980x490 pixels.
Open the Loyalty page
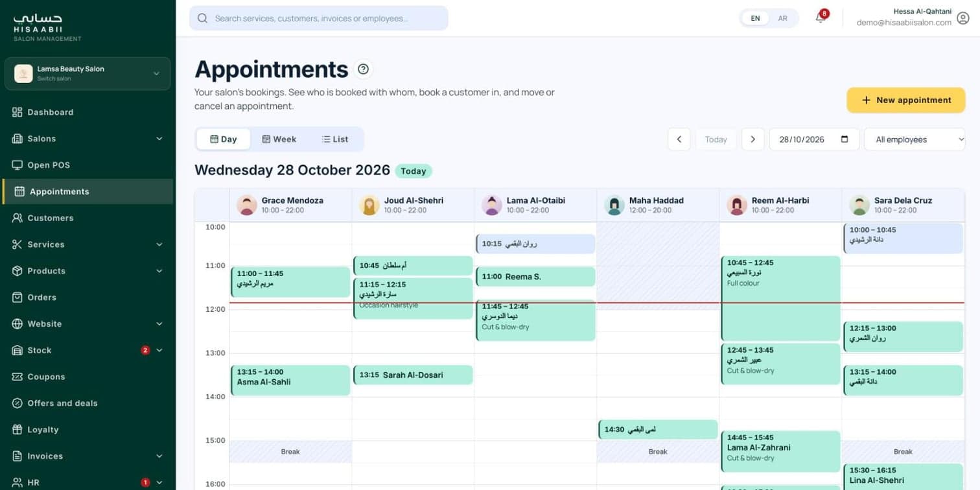[x=87, y=430]
